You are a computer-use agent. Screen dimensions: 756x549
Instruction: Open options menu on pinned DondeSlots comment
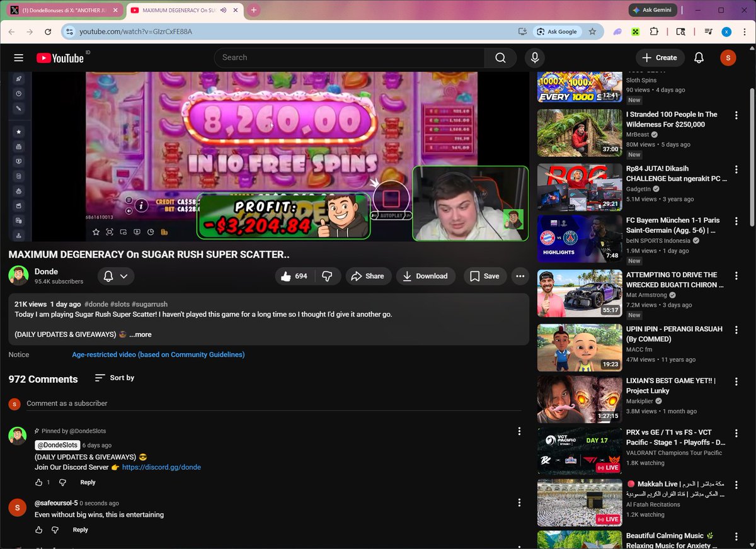click(519, 431)
